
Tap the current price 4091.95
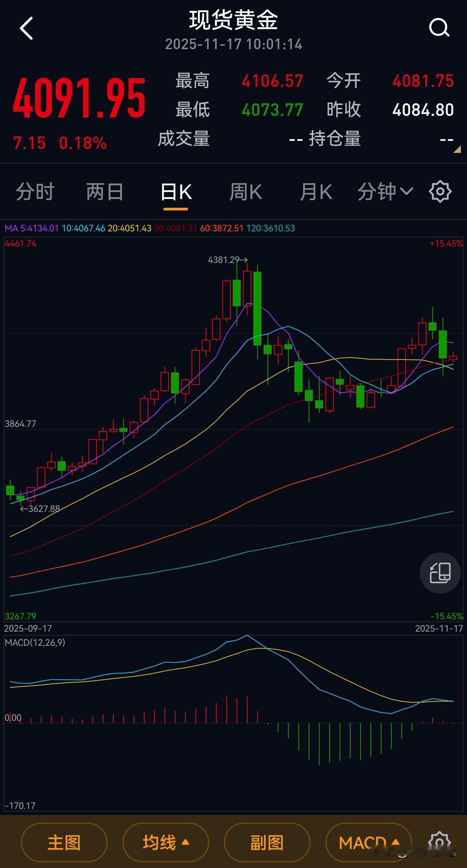click(x=79, y=98)
